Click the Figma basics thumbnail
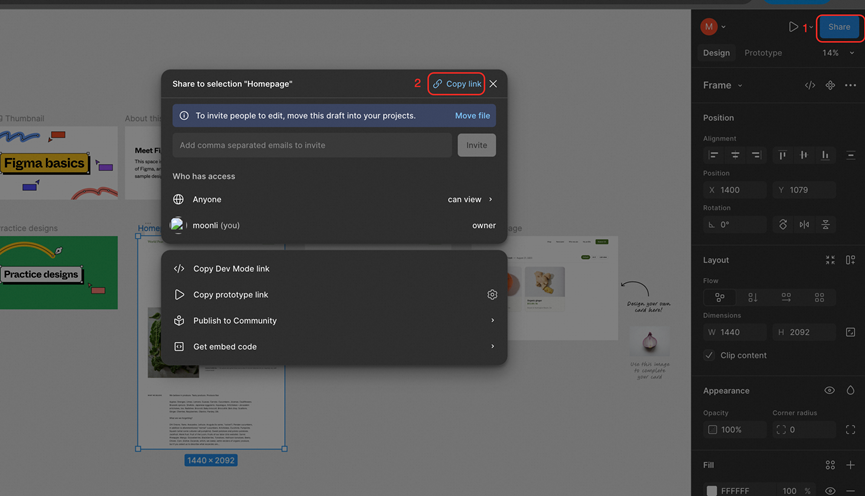Viewport: 865px width, 496px height. point(58,163)
